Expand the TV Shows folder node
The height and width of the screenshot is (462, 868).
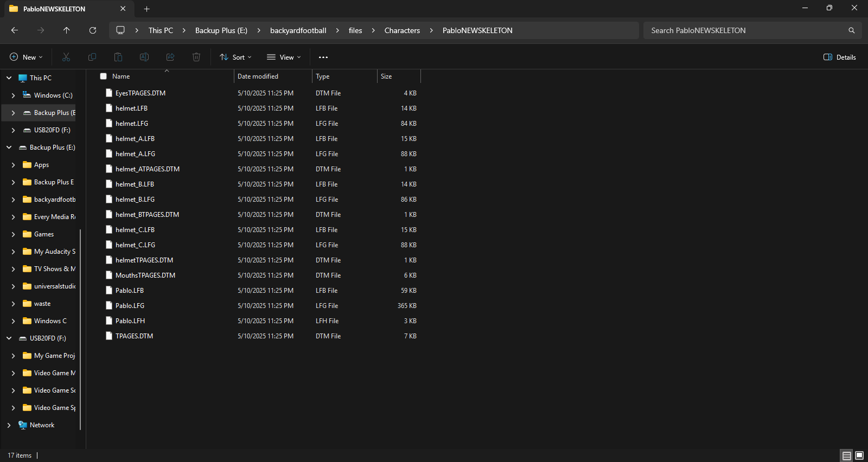click(13, 269)
